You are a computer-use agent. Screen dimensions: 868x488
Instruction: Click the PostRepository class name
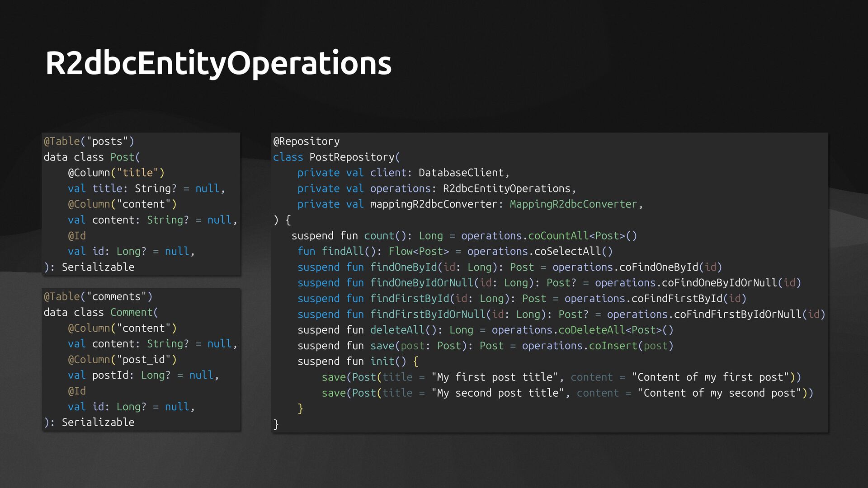click(x=352, y=157)
